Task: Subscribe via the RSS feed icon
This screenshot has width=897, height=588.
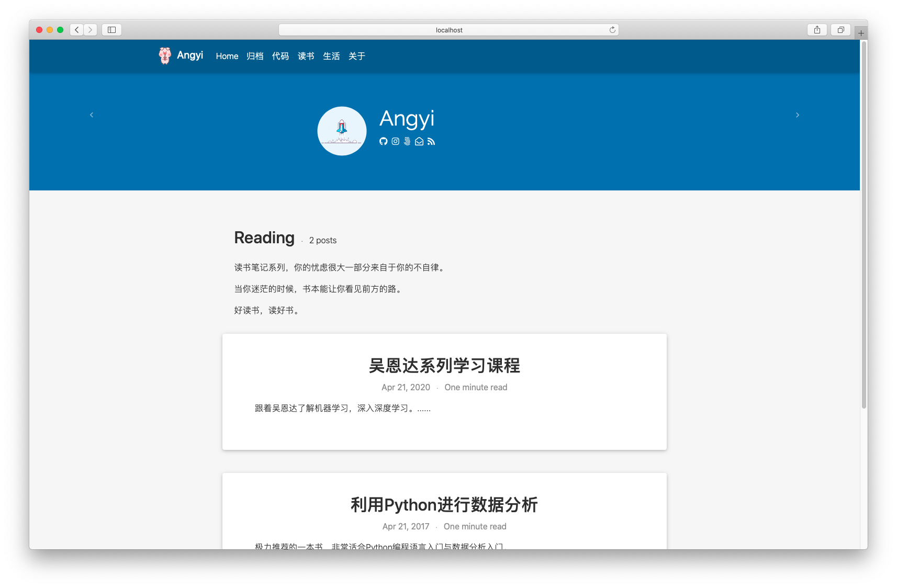Action: click(x=431, y=141)
